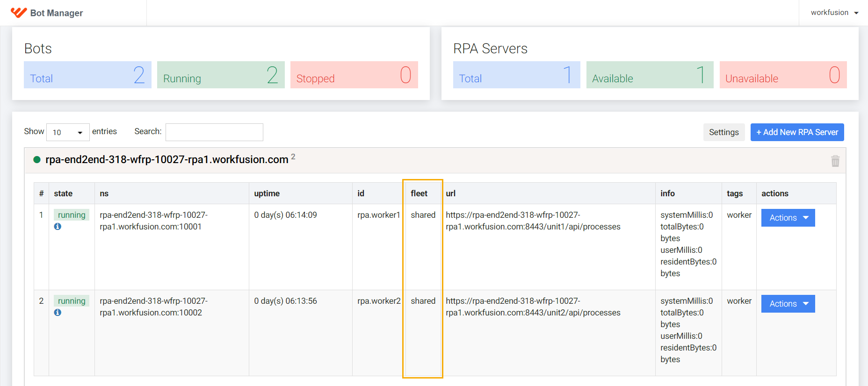Click info cell text for rpa.worker2
Image resolution: width=868 pixels, height=386 pixels.
[688, 330]
